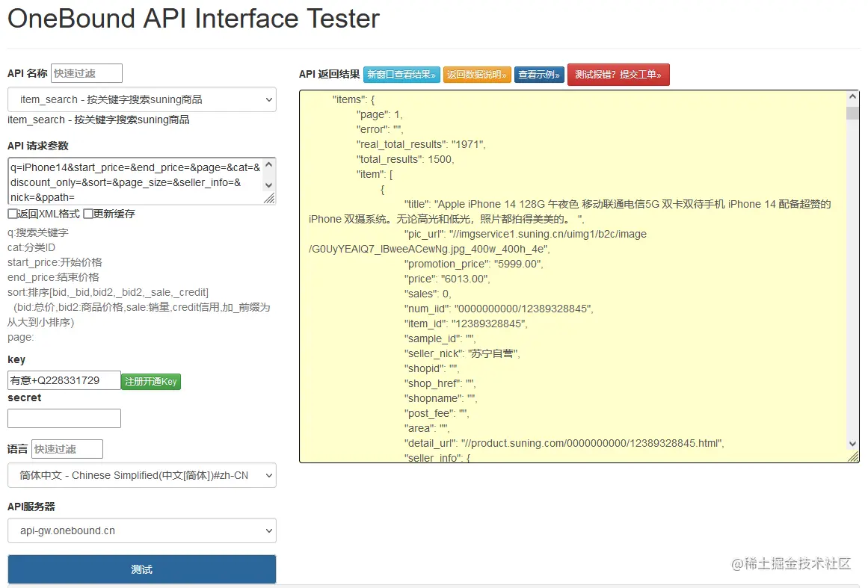868x588 pixels.
Task: Click the API name quick filter field
Action: point(86,73)
